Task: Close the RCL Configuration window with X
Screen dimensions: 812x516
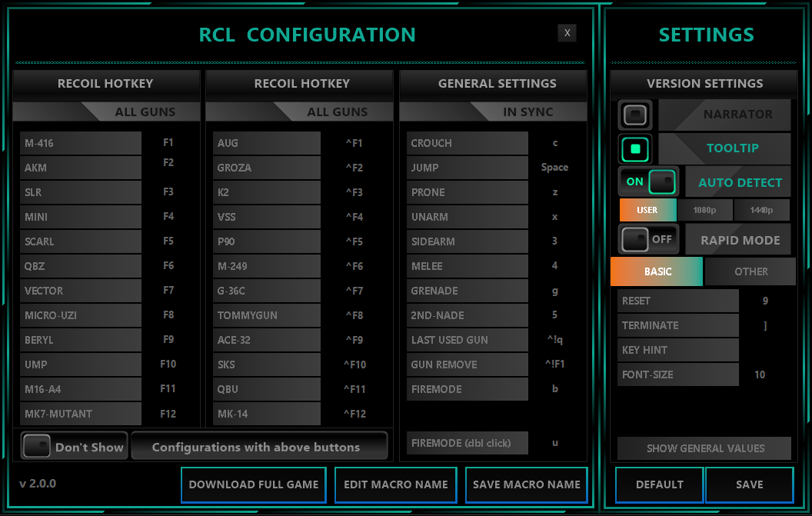Action: click(x=567, y=32)
